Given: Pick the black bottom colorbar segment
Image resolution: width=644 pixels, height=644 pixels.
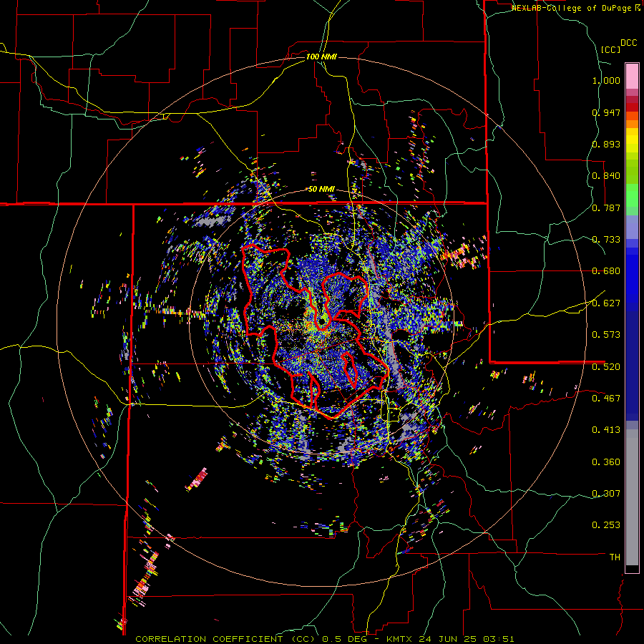Looking at the screenshot, I should coord(632,569).
